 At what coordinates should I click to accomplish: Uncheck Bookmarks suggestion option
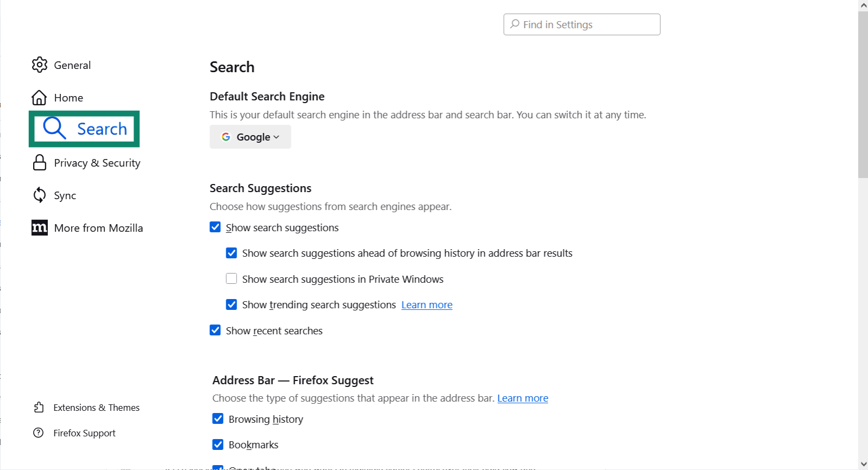[x=218, y=444]
